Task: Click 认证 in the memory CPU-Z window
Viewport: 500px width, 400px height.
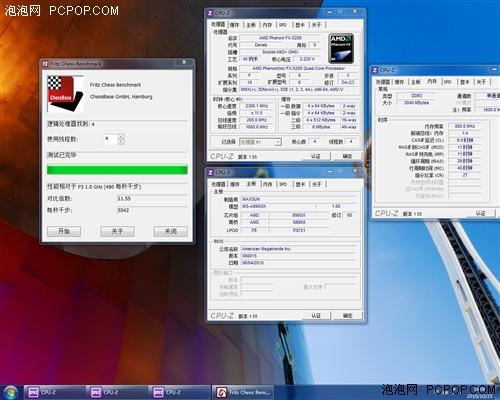Action: pos(480,213)
